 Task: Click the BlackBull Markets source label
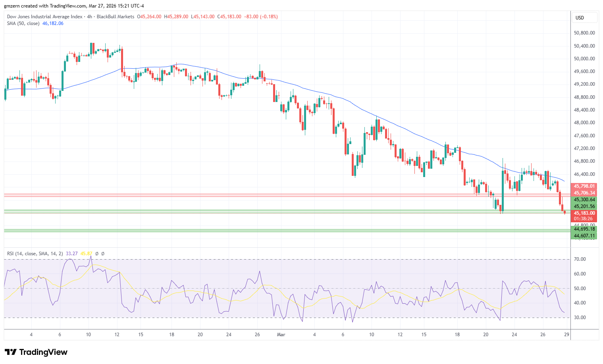[x=116, y=17]
